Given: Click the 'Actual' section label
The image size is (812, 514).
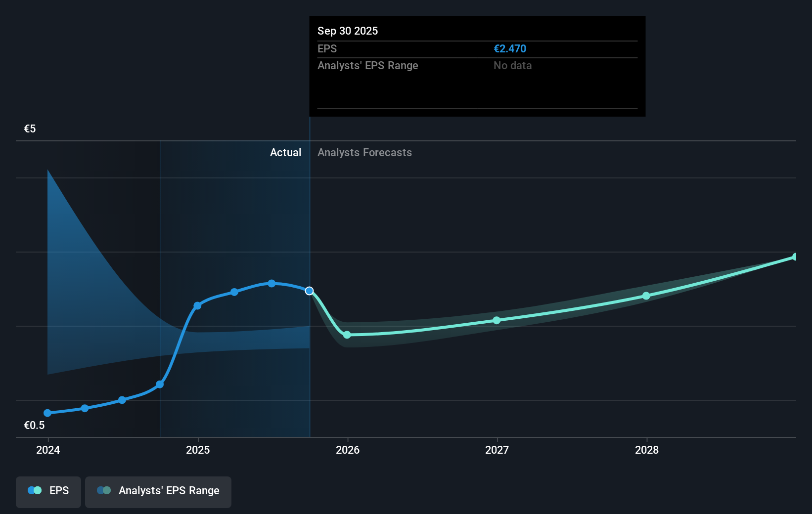Looking at the screenshot, I should 285,153.
